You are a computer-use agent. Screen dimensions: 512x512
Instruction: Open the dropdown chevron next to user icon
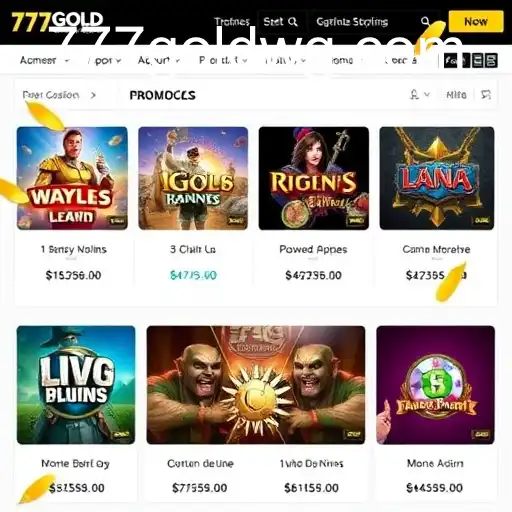pyautogui.click(x=427, y=95)
